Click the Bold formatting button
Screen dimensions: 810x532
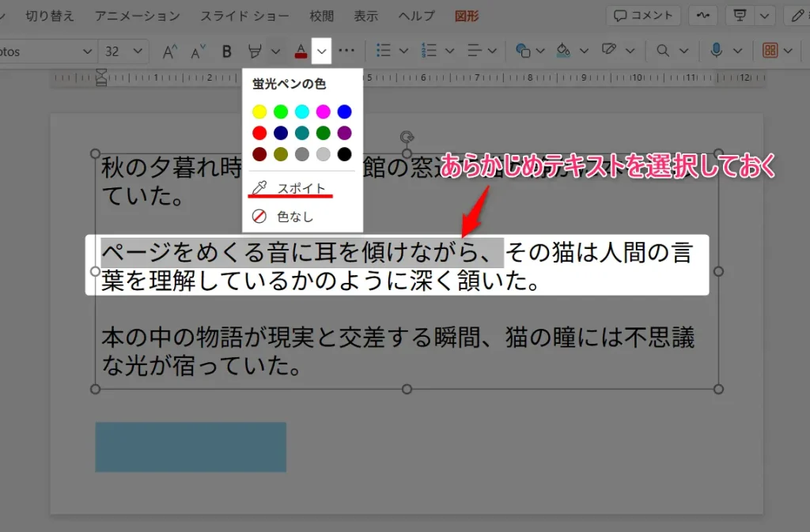tap(227, 51)
